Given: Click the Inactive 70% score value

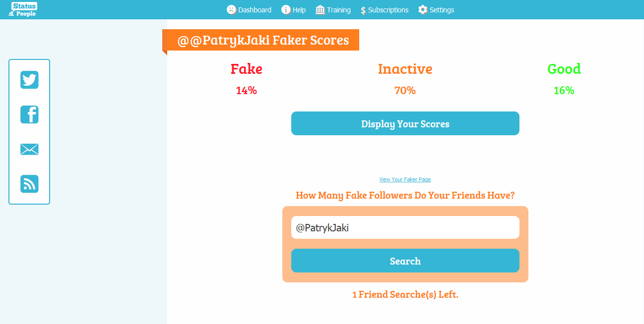Looking at the screenshot, I should (405, 91).
